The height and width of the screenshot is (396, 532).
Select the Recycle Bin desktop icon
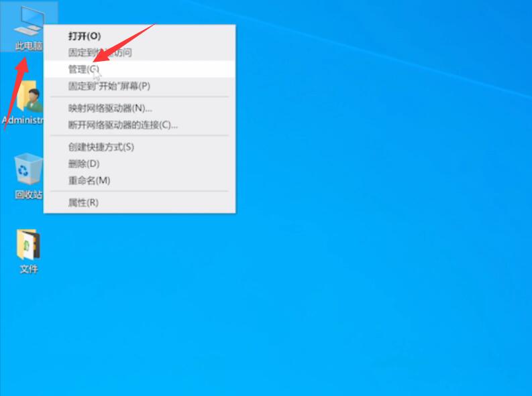[28, 176]
